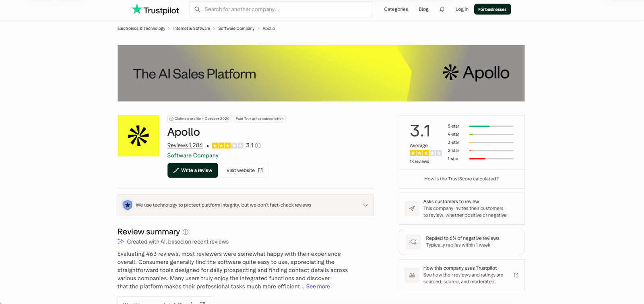Click the chart icon beside How this company uses Trustpilot
Image resolution: width=644 pixels, height=304 pixels.
click(x=412, y=275)
